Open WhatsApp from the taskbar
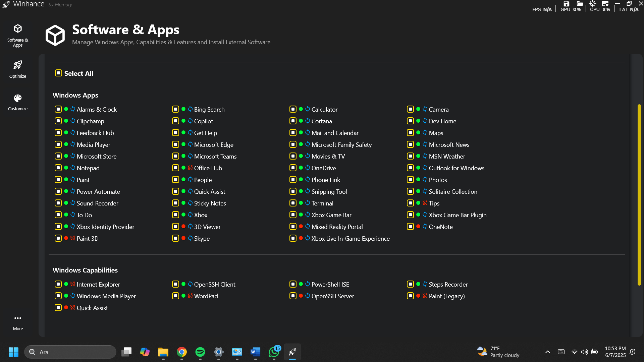Image resolution: width=644 pixels, height=362 pixels. pyautogui.click(x=274, y=352)
